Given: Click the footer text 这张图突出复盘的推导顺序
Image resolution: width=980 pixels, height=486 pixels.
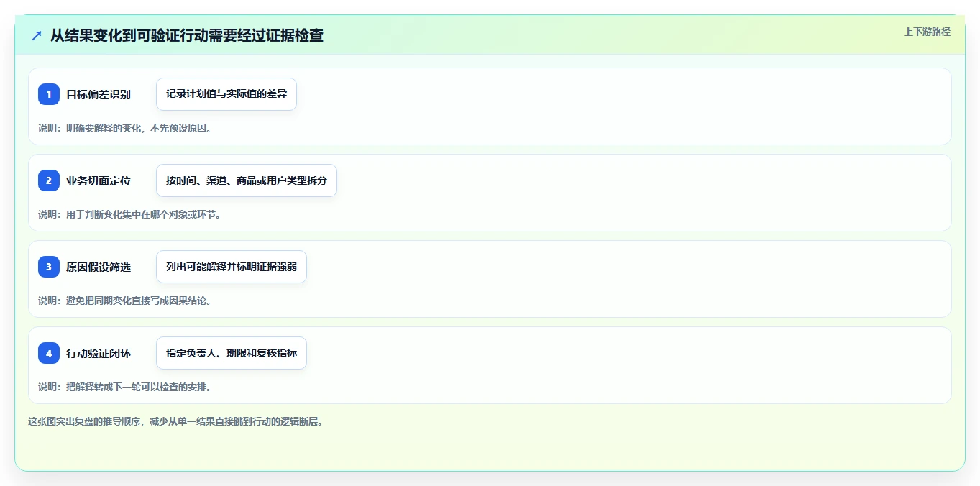Looking at the screenshot, I should pos(84,421).
